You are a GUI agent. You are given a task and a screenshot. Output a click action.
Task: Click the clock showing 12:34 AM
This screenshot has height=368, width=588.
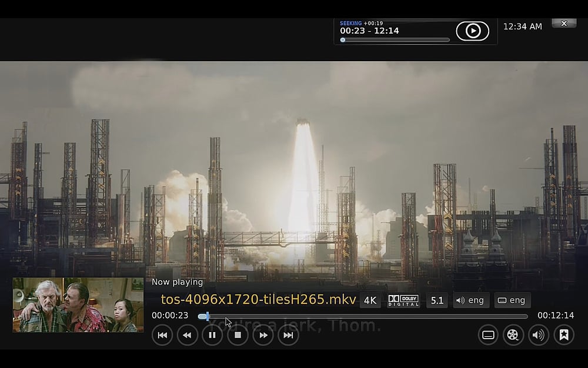pos(522,26)
